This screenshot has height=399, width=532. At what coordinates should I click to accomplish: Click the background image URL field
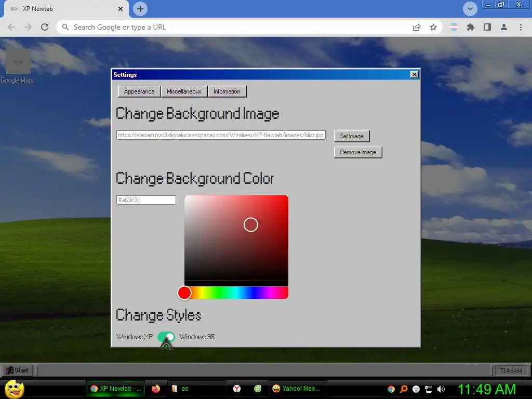(221, 135)
